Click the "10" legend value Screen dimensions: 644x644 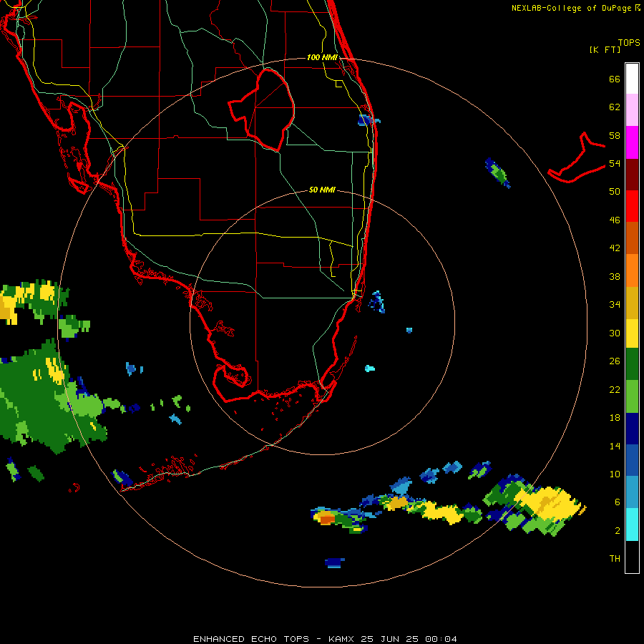click(x=615, y=474)
